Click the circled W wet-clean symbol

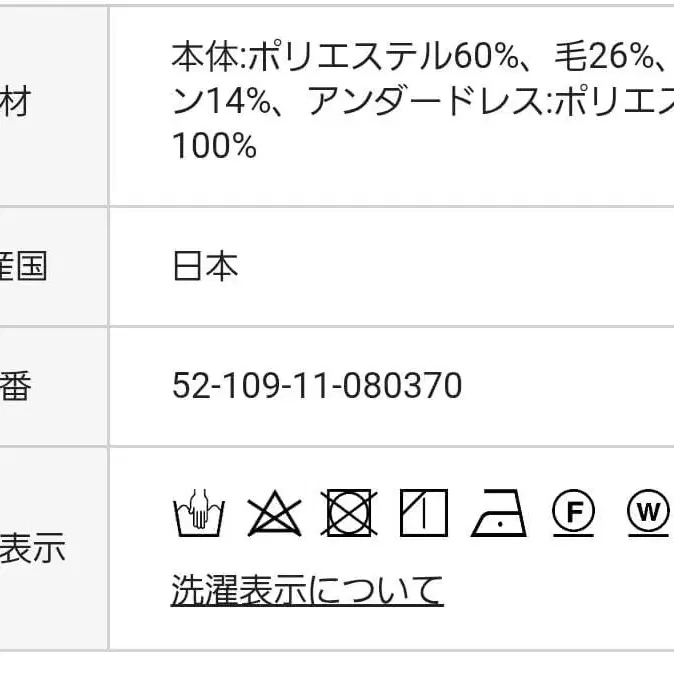coord(648,513)
